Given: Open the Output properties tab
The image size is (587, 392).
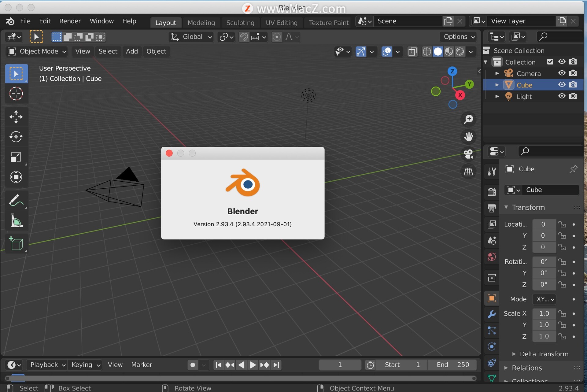Looking at the screenshot, I should pyautogui.click(x=492, y=208).
